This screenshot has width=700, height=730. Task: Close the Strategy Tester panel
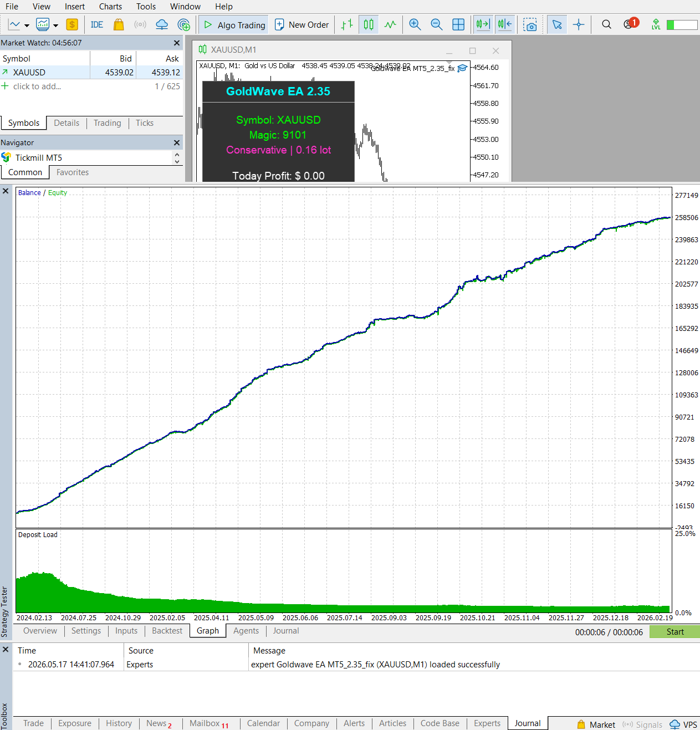pos(6,191)
